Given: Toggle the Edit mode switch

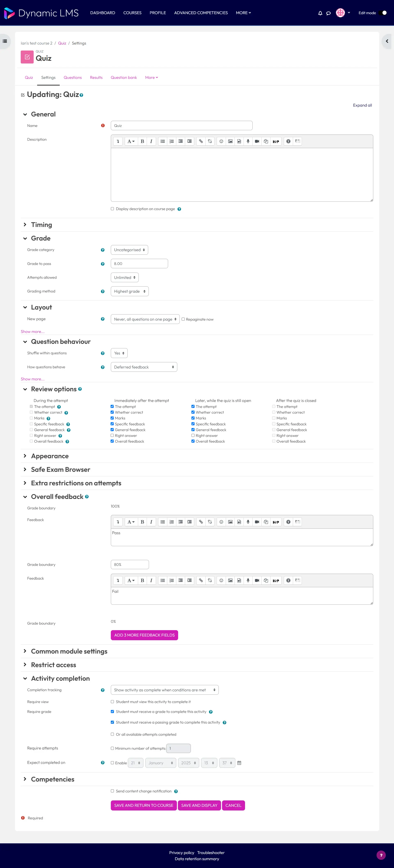Looking at the screenshot, I should (x=383, y=13).
